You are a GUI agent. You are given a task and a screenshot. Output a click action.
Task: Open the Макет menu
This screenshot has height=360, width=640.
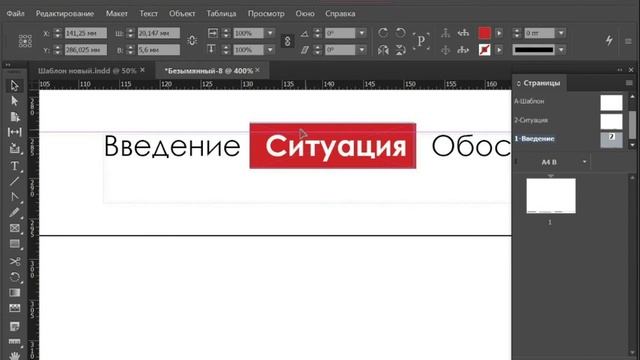[x=117, y=13]
